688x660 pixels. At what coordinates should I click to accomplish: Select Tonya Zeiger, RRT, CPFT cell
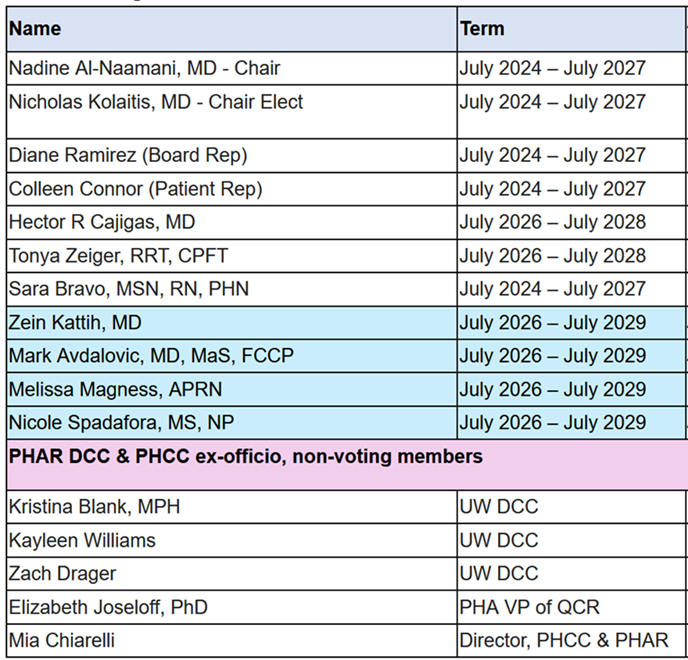tap(232, 256)
